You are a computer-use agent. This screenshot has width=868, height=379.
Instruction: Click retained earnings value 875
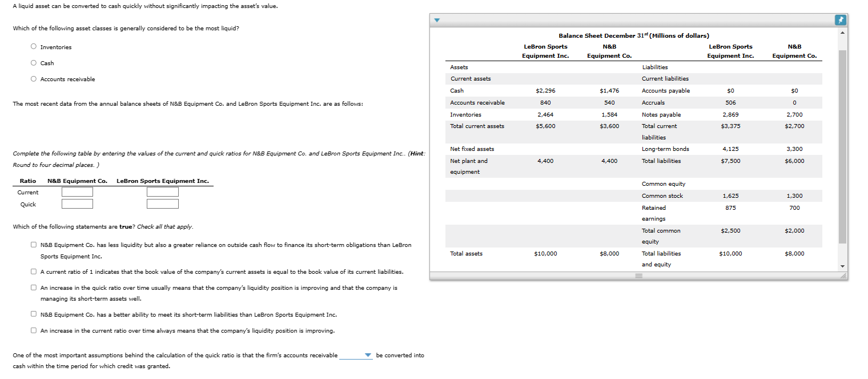[730, 208]
